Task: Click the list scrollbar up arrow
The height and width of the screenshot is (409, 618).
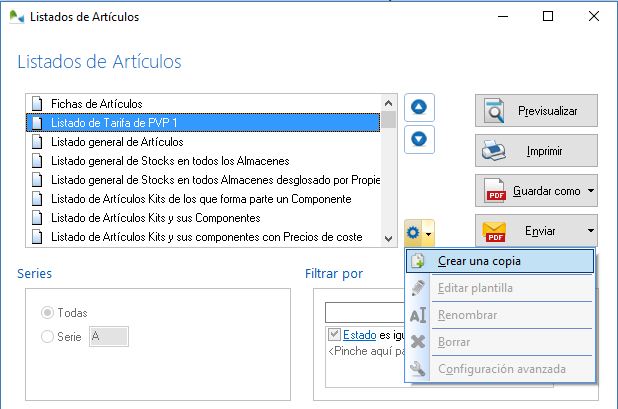Action: coord(389,103)
